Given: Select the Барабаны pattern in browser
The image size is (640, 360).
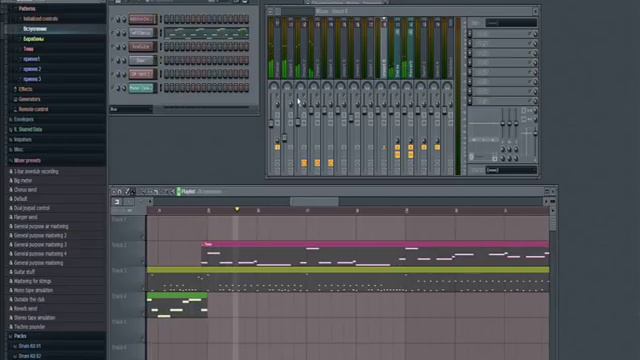Looking at the screenshot, I should tap(33, 39).
